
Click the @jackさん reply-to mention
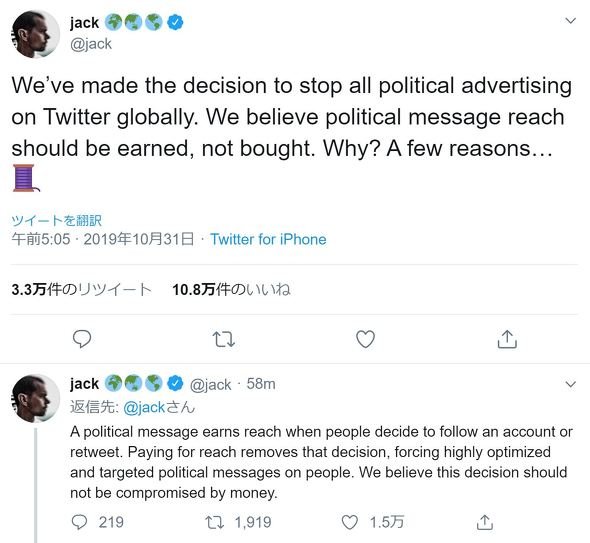click(x=159, y=407)
